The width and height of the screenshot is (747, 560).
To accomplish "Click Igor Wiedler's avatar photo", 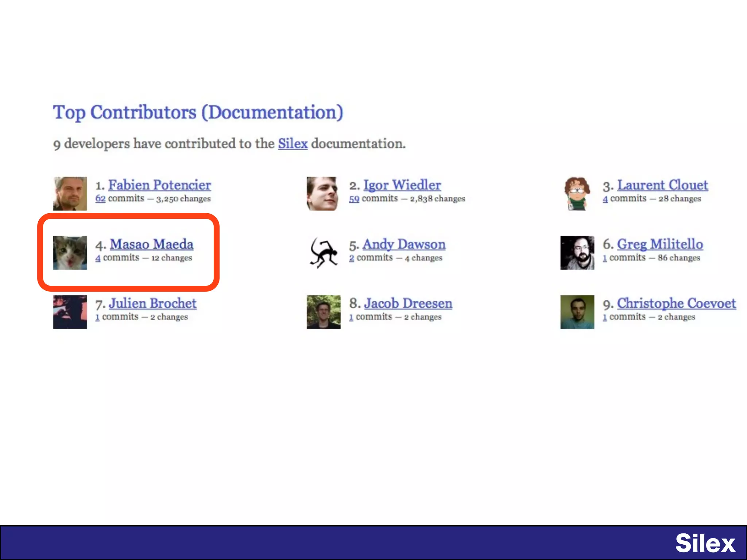I will 323,194.
